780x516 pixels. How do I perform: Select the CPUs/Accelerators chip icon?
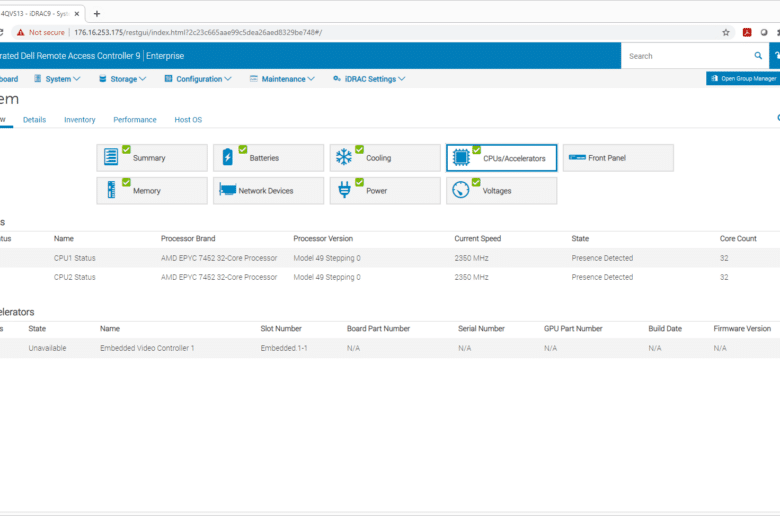click(x=461, y=157)
